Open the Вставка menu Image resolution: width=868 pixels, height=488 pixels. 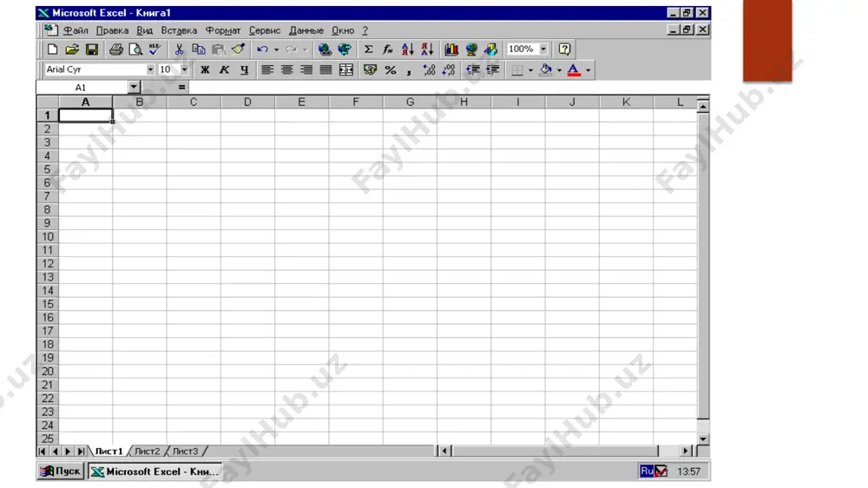(x=179, y=30)
